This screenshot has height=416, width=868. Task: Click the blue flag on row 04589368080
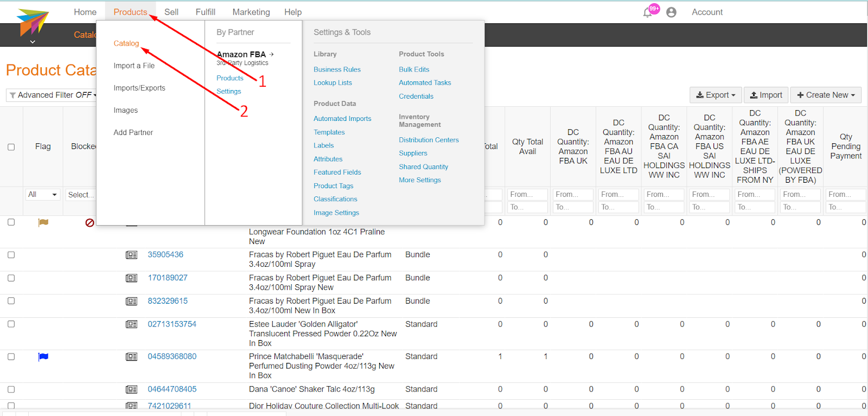(x=43, y=357)
